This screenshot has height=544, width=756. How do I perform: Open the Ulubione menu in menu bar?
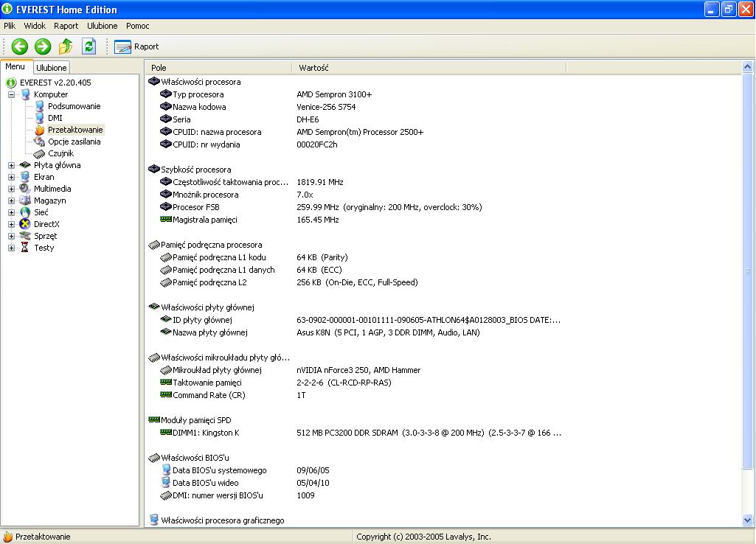coord(103,26)
